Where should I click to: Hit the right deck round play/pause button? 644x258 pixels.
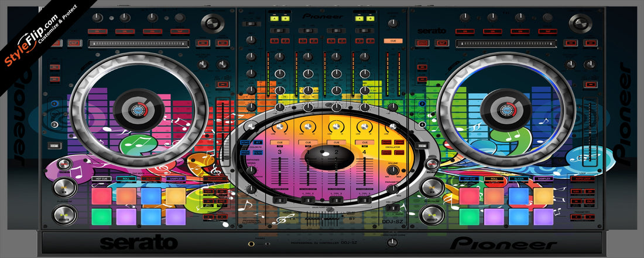tap(431, 215)
